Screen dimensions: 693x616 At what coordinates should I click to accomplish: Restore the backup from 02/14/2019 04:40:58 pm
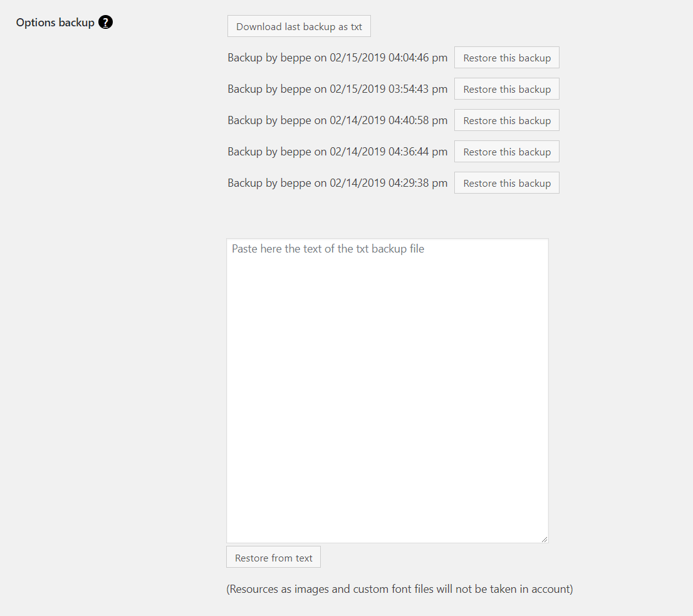click(x=506, y=121)
